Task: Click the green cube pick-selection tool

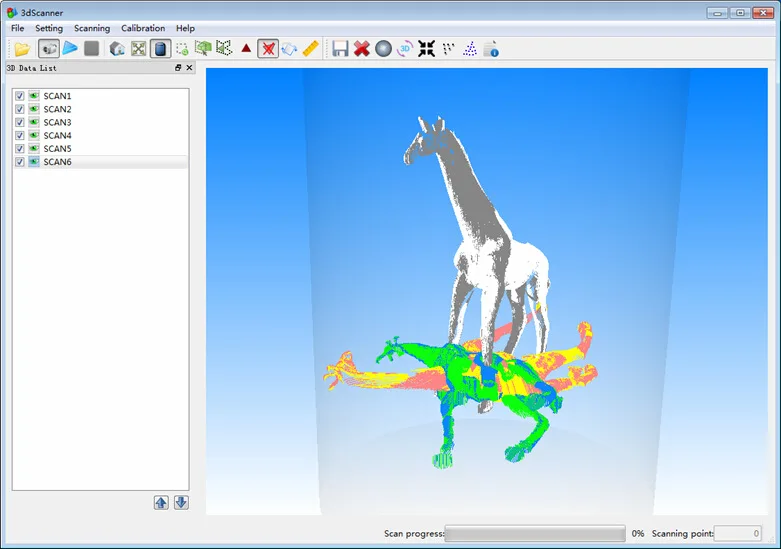Action: [203, 48]
